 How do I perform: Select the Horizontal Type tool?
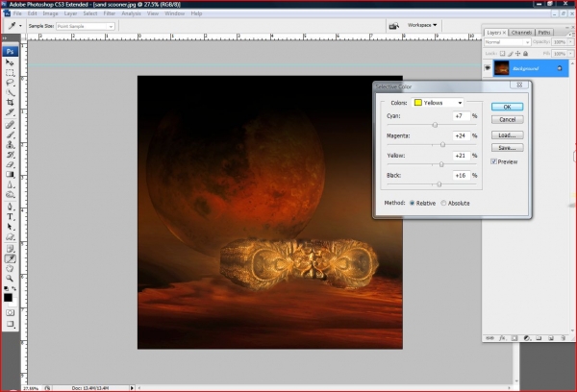[x=10, y=216]
